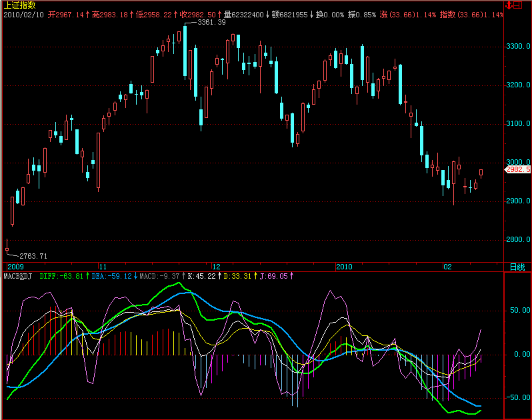Click the -50.00 indicator axis label
Viewport: 532px width, 420px height.
coord(518,397)
